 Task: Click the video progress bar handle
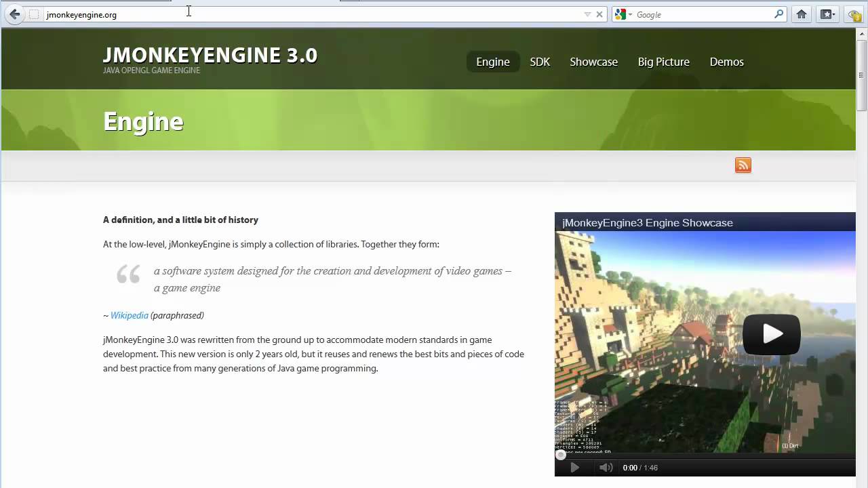(x=560, y=455)
